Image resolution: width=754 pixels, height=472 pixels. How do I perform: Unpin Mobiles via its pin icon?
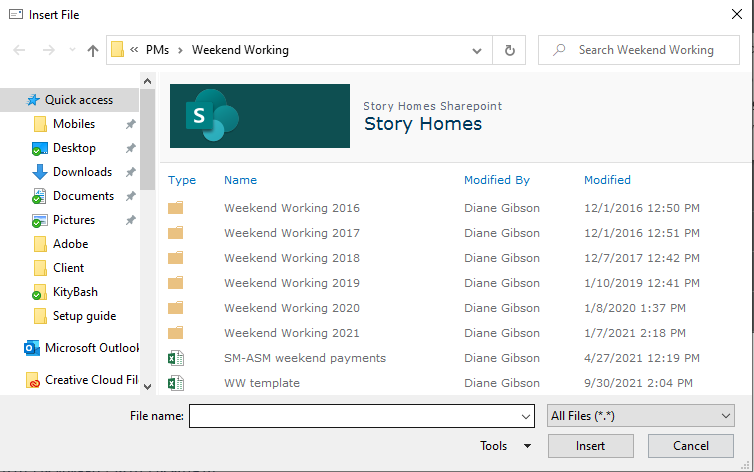pyautogui.click(x=130, y=124)
